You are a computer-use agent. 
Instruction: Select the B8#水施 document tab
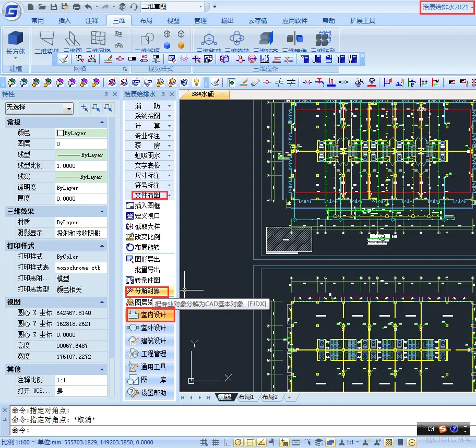click(x=203, y=94)
